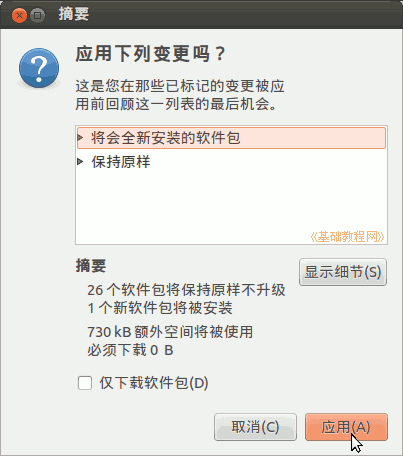
Task: Click the 摘要 window title text
Action: click(74, 14)
